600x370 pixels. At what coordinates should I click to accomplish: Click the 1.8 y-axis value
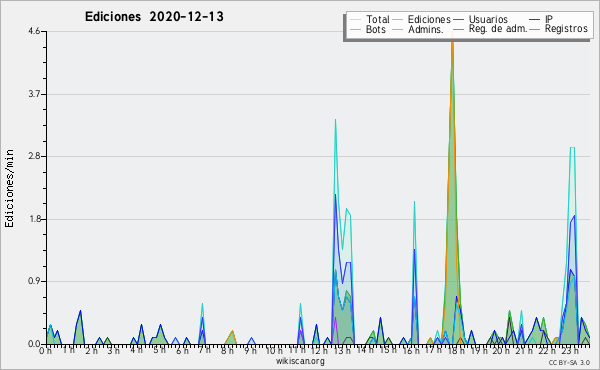click(34, 219)
